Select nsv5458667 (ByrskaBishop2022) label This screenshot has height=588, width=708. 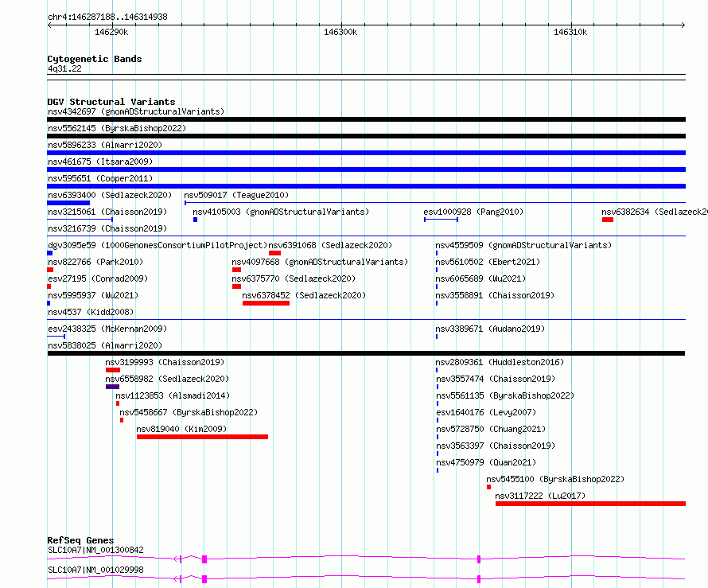click(x=189, y=412)
